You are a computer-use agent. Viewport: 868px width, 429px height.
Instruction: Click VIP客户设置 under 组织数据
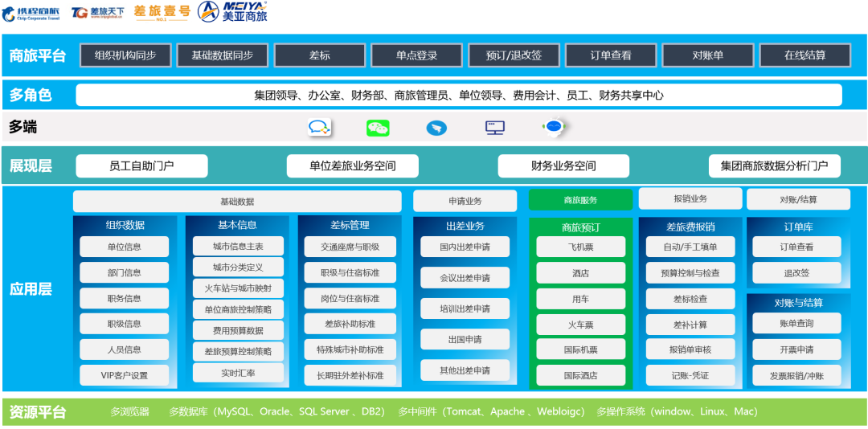[124, 375]
